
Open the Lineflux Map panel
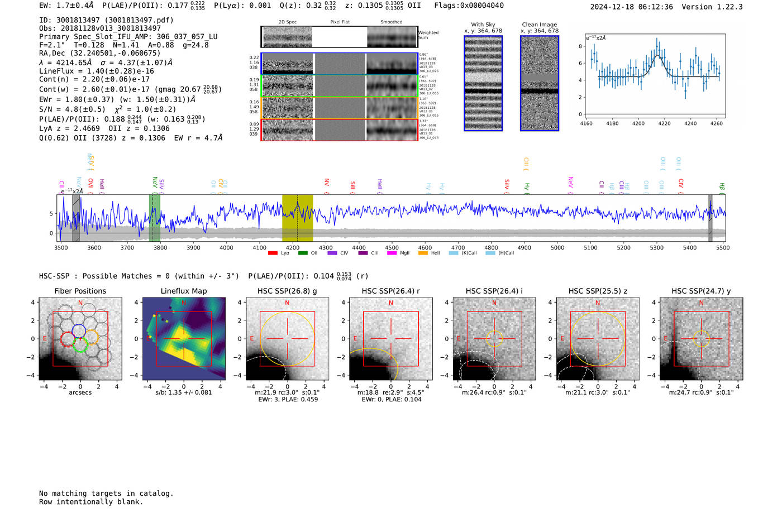point(184,339)
